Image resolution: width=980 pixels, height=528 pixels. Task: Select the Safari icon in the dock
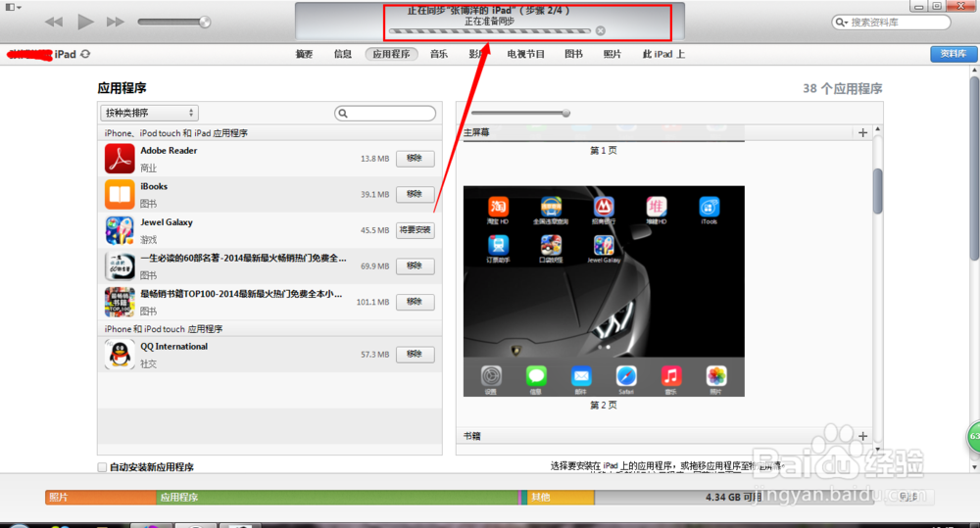(x=626, y=376)
